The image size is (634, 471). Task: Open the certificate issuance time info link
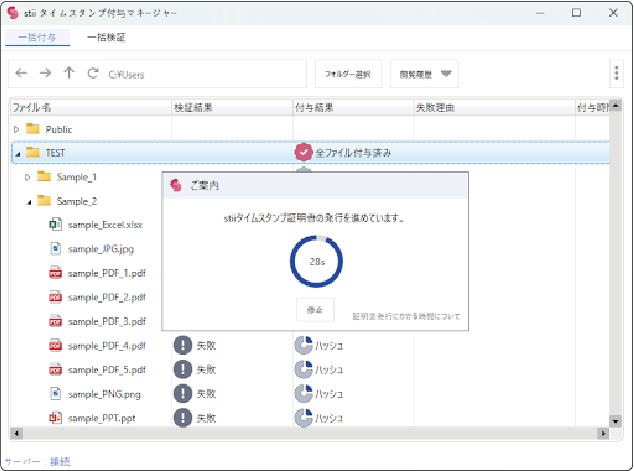(406, 316)
